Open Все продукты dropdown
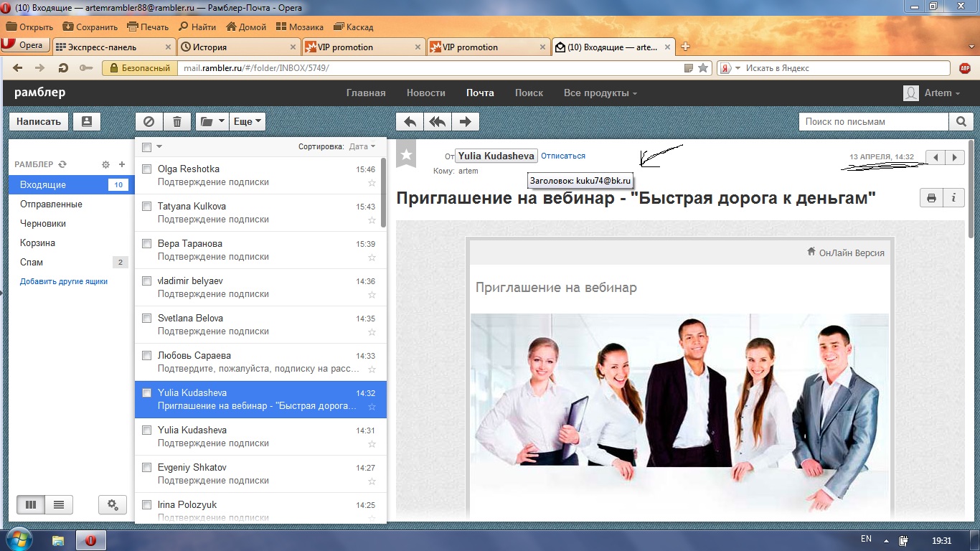 click(600, 93)
